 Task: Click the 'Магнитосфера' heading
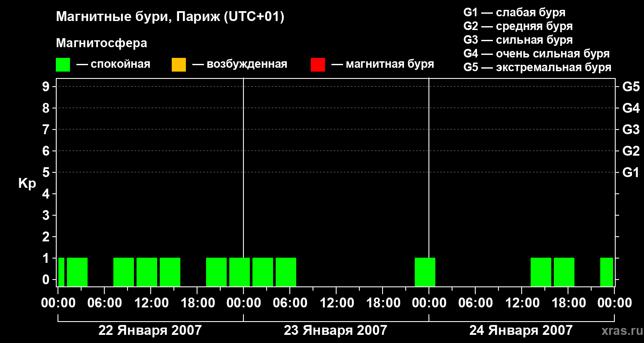pos(101,43)
